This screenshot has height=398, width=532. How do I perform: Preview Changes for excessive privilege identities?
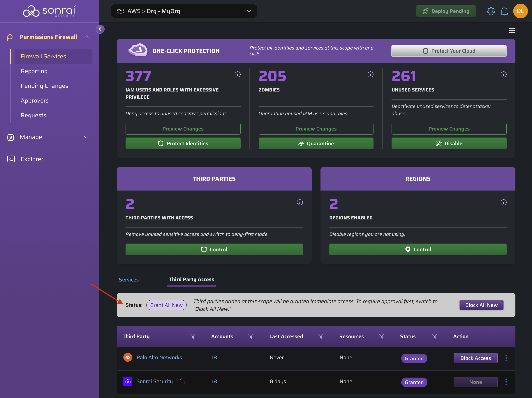click(183, 129)
